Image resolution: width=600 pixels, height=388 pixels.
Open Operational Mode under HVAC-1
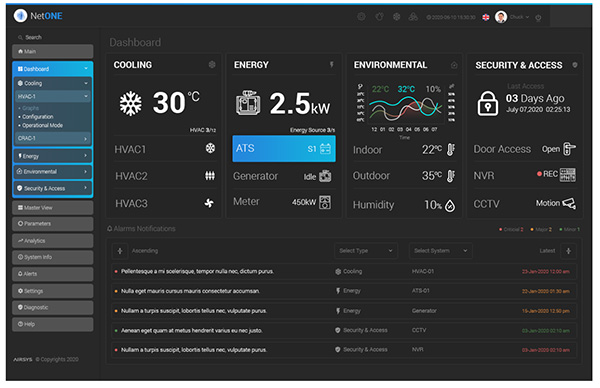coord(42,126)
